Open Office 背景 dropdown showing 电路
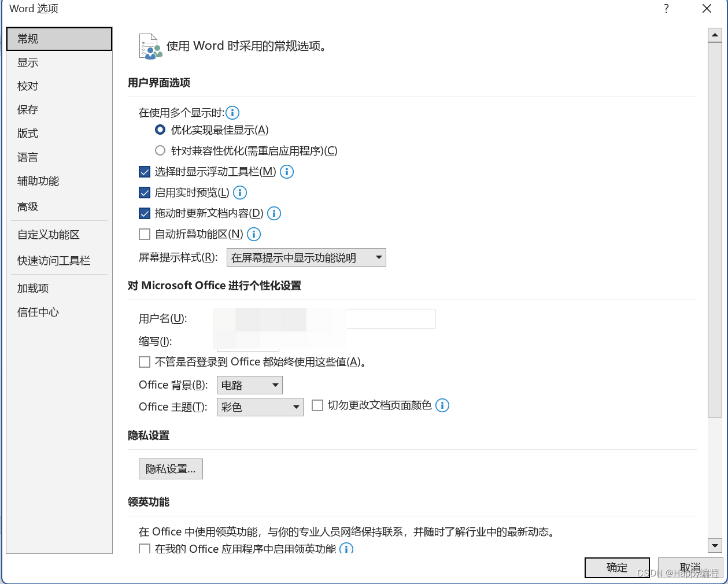Image resolution: width=728 pixels, height=584 pixels. pos(250,385)
